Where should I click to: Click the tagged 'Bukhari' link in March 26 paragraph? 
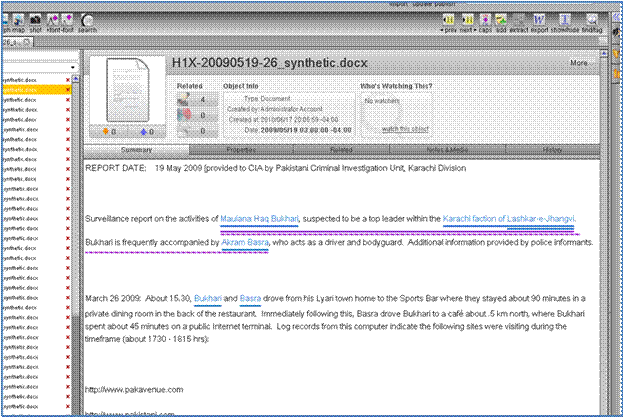point(208,299)
